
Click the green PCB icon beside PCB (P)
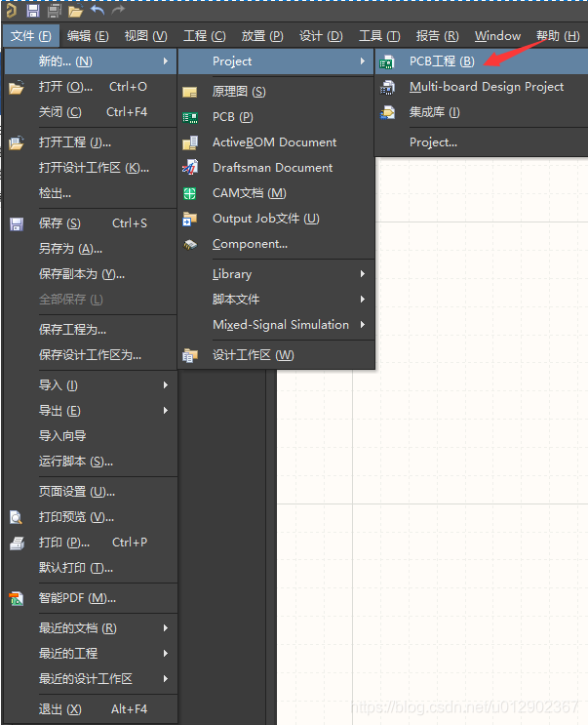(x=190, y=118)
